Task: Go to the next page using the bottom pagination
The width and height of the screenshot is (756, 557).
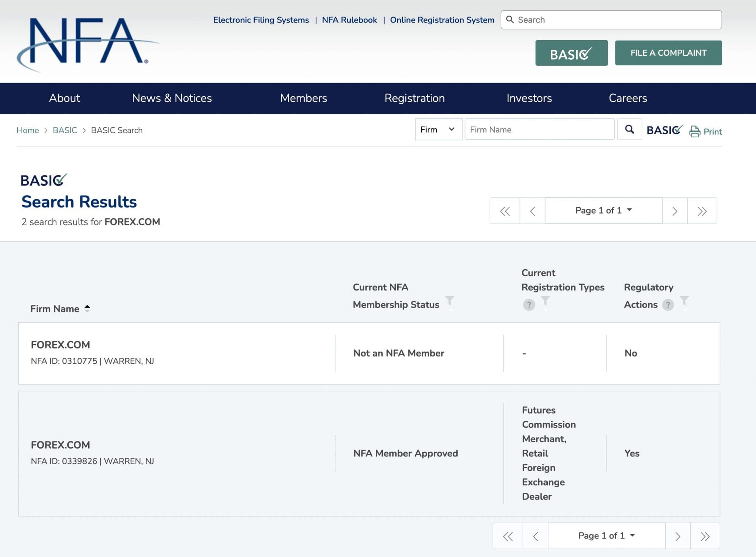Action: click(678, 536)
